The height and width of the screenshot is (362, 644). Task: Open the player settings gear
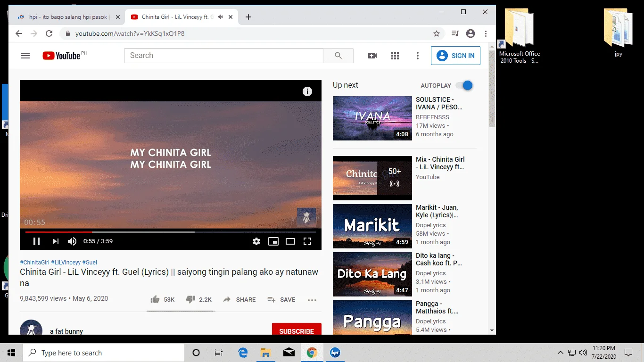pos(256,241)
